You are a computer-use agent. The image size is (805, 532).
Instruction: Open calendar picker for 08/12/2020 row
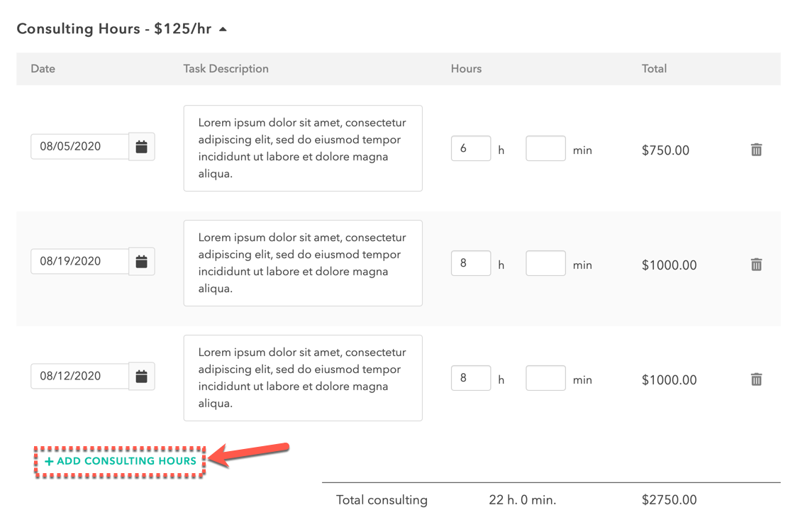pos(142,377)
